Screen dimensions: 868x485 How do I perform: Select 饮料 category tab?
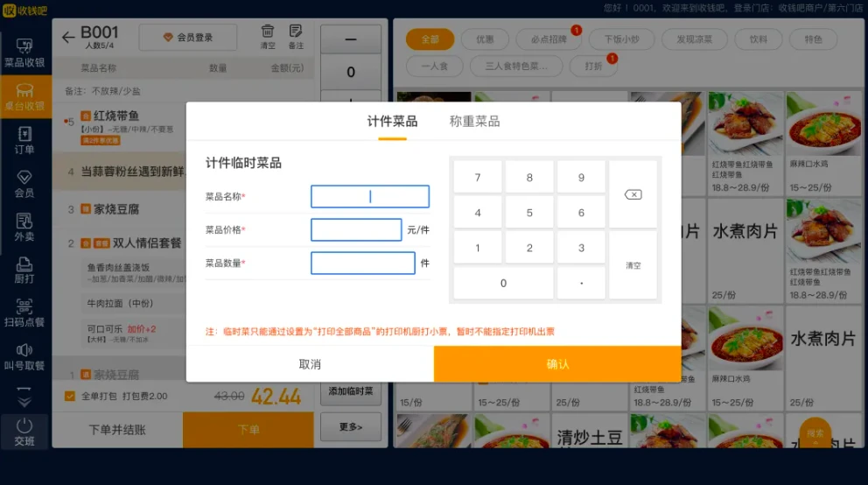759,39
